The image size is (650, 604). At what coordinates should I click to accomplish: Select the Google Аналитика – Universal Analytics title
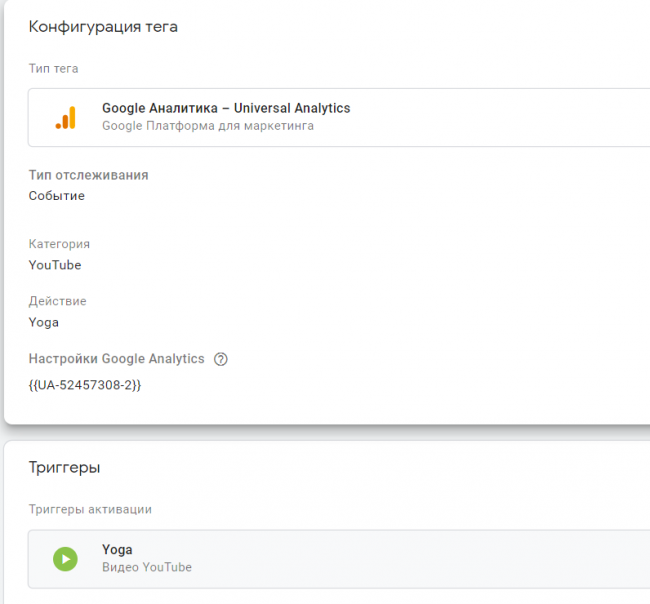point(226,108)
